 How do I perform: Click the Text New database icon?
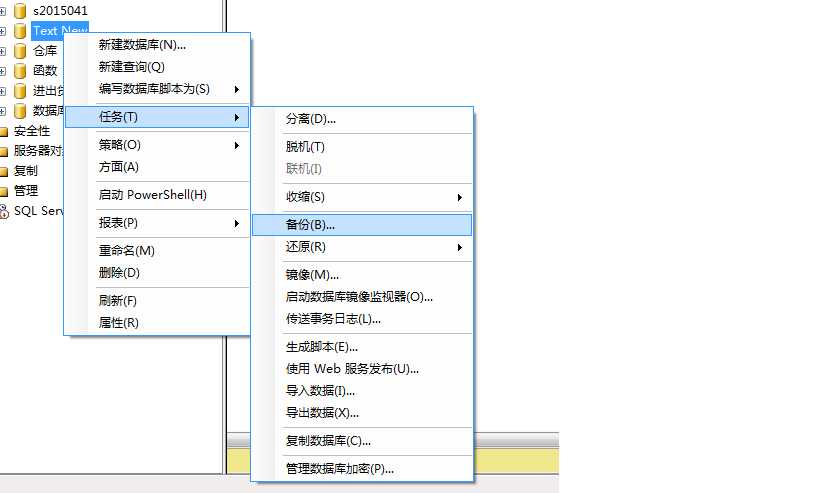click(20, 31)
